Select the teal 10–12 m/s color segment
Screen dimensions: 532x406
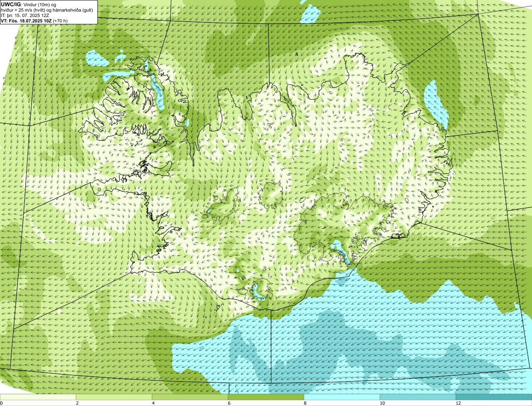(x=418, y=397)
